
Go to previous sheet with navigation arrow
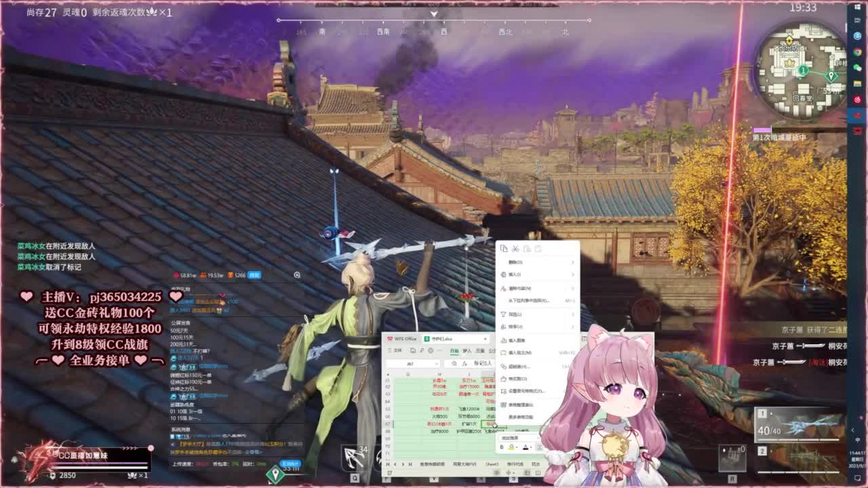(x=396, y=464)
